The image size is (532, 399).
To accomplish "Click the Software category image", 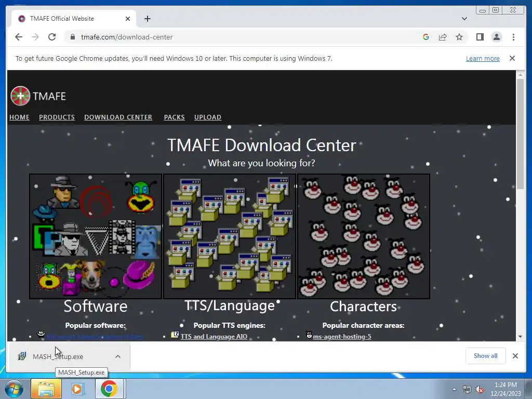I will [96, 236].
